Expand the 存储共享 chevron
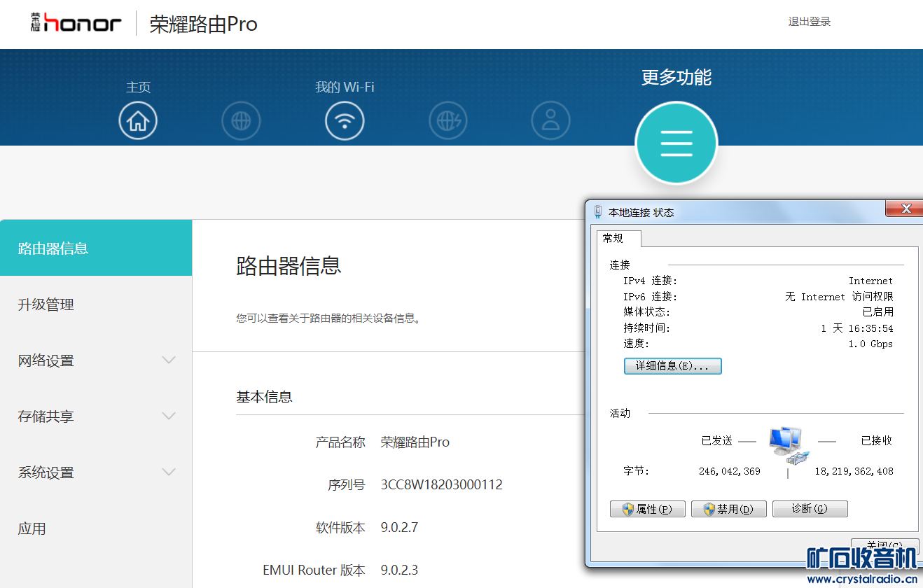The image size is (923, 588). click(x=169, y=416)
